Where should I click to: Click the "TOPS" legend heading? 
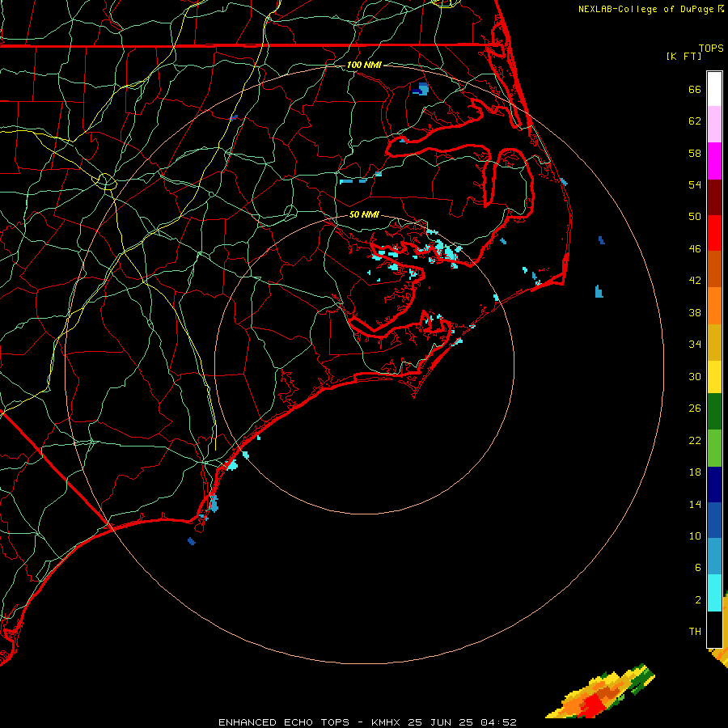tap(711, 48)
